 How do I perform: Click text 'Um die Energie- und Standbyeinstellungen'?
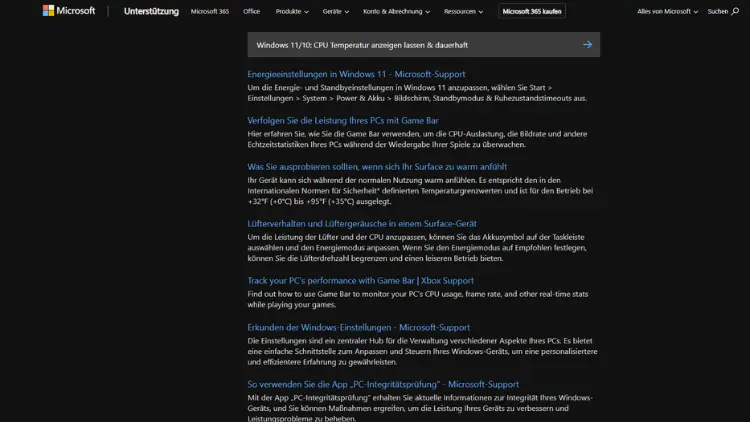(x=417, y=93)
